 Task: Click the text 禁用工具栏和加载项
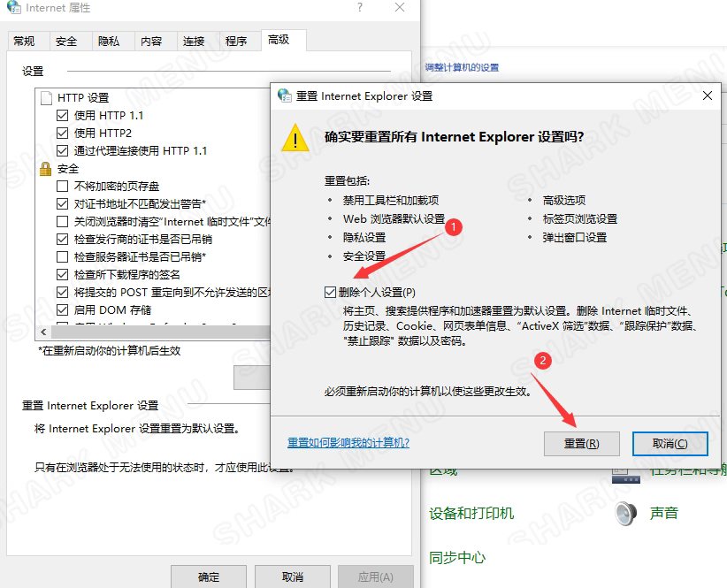click(391, 200)
